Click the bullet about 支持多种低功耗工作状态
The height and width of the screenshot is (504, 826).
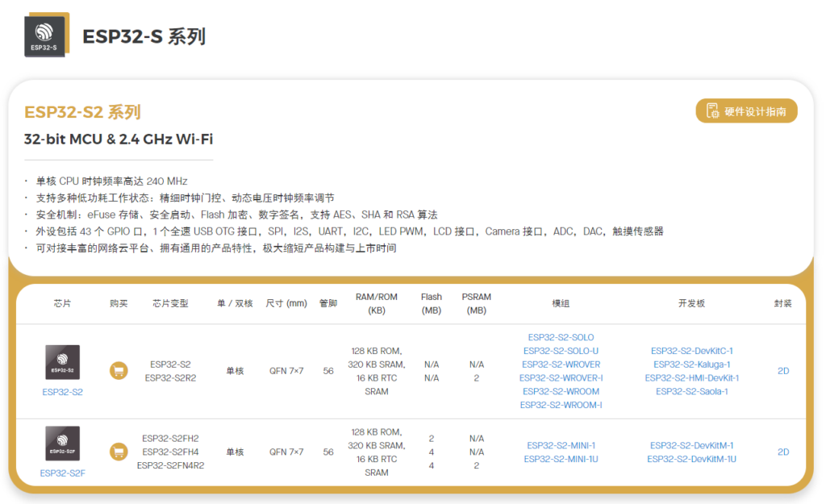pyautogui.click(x=185, y=198)
